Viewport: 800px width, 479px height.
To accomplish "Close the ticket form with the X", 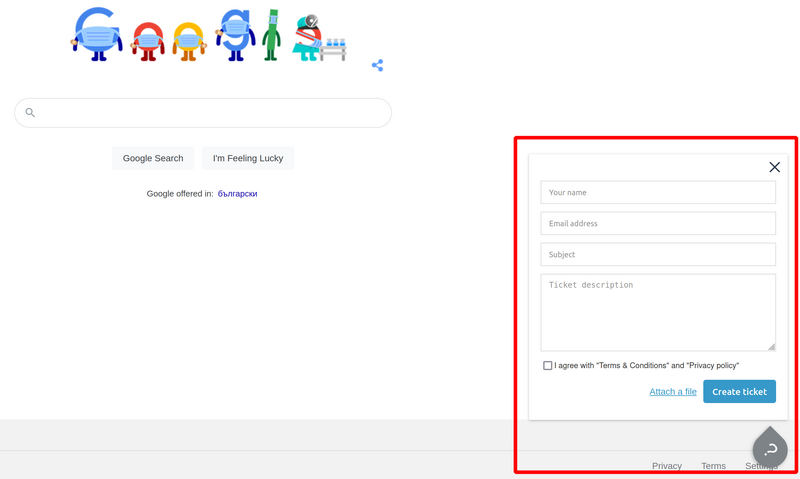I will 774,167.
